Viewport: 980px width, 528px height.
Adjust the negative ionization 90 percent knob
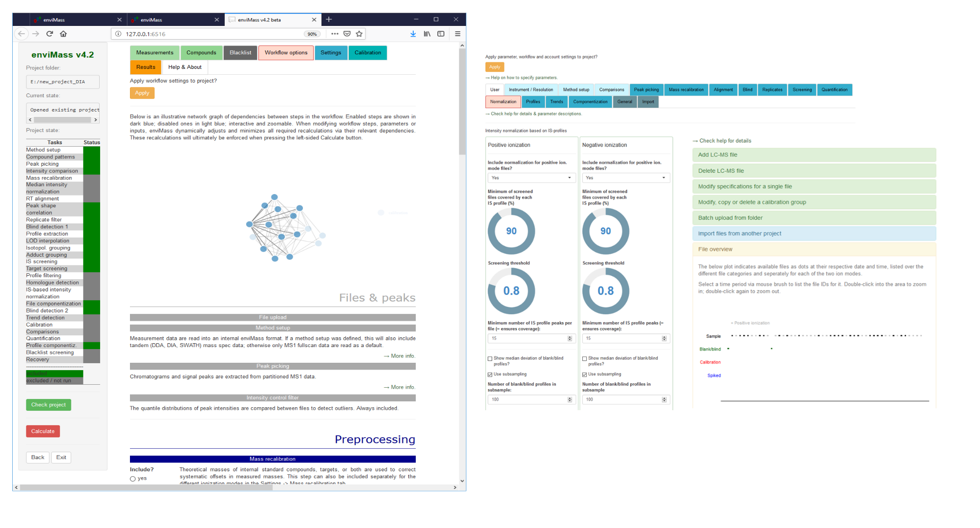tap(606, 231)
